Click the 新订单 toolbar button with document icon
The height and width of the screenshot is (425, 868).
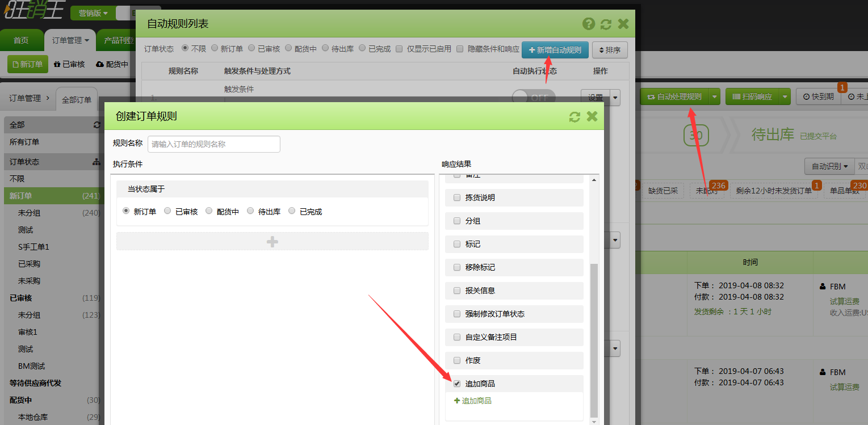click(x=28, y=64)
